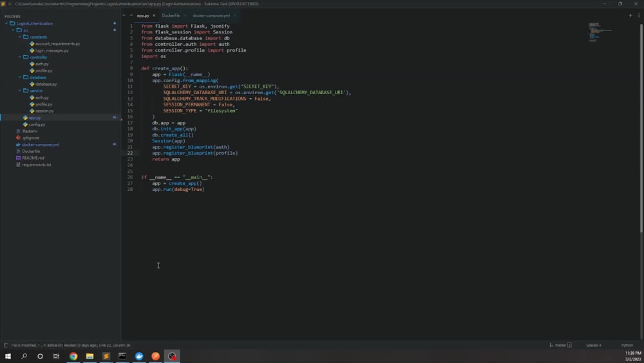This screenshot has height=363, width=644.
Task: Click 'def create_app():' code line
Action: (x=164, y=68)
